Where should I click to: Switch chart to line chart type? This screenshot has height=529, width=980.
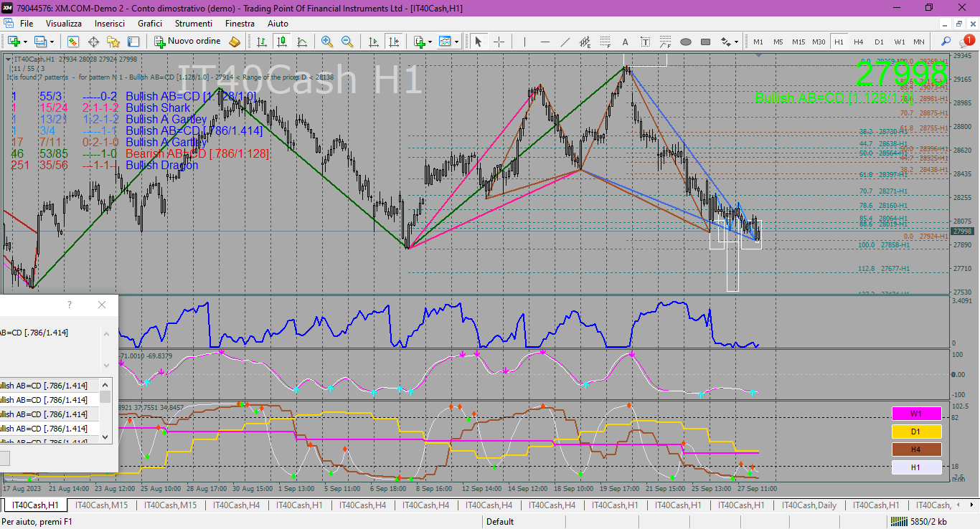coord(302,42)
